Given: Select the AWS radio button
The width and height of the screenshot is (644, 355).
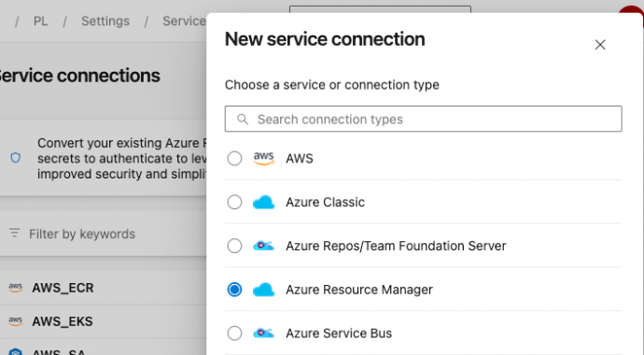Looking at the screenshot, I should click(x=234, y=159).
